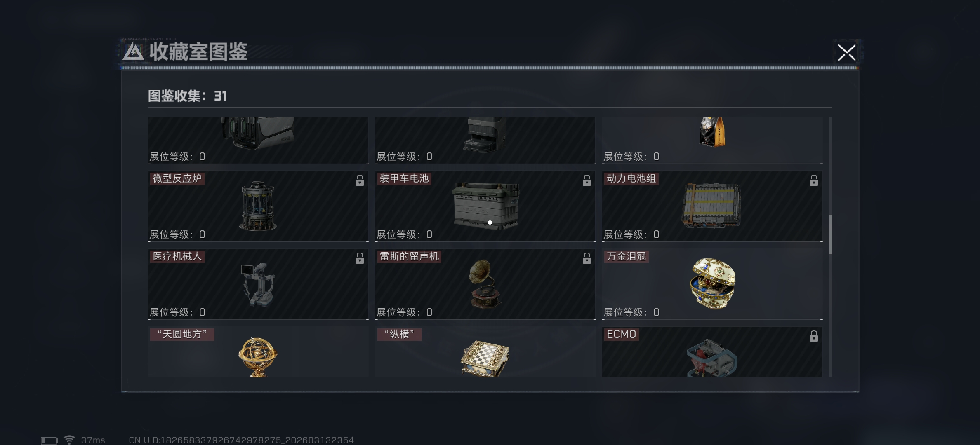Click the battery indicator icon
980x445 pixels.
49,440
